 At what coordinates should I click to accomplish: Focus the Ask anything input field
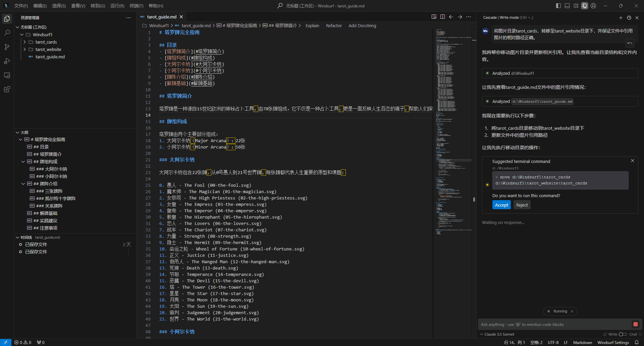pos(555,324)
